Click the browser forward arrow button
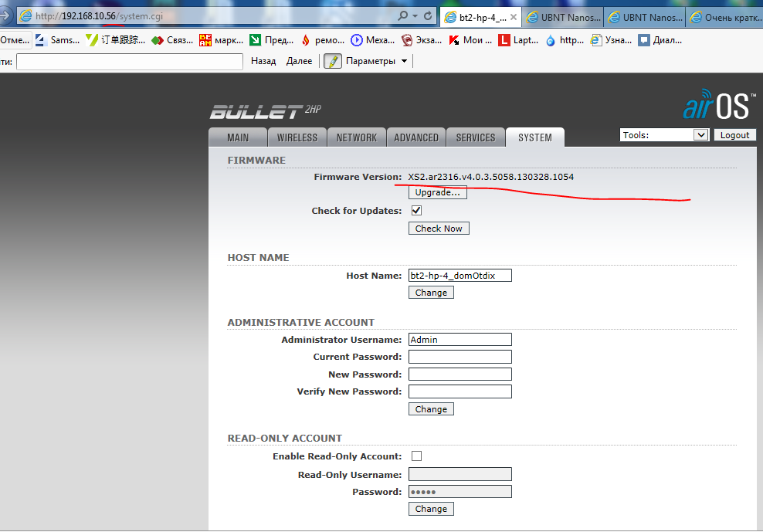The image size is (763, 532). (x=5, y=15)
